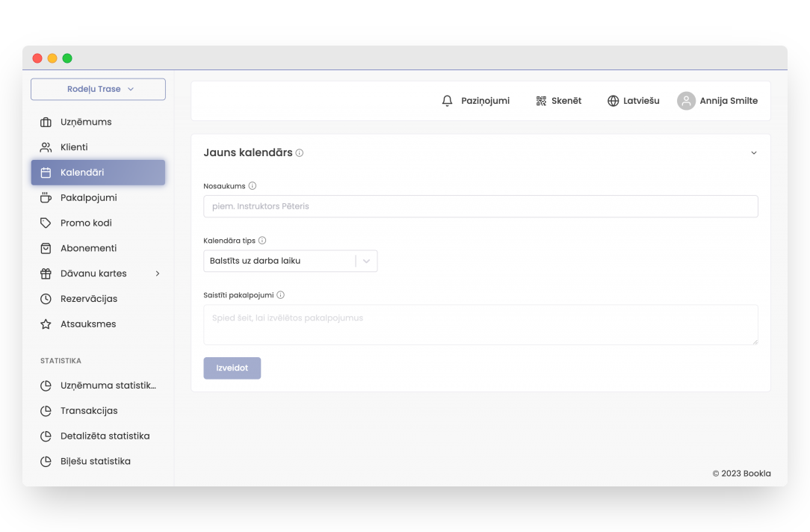Viewport: 810px width, 532px height.
Task: Click Annija Smilte's profile avatar
Action: [686, 101]
